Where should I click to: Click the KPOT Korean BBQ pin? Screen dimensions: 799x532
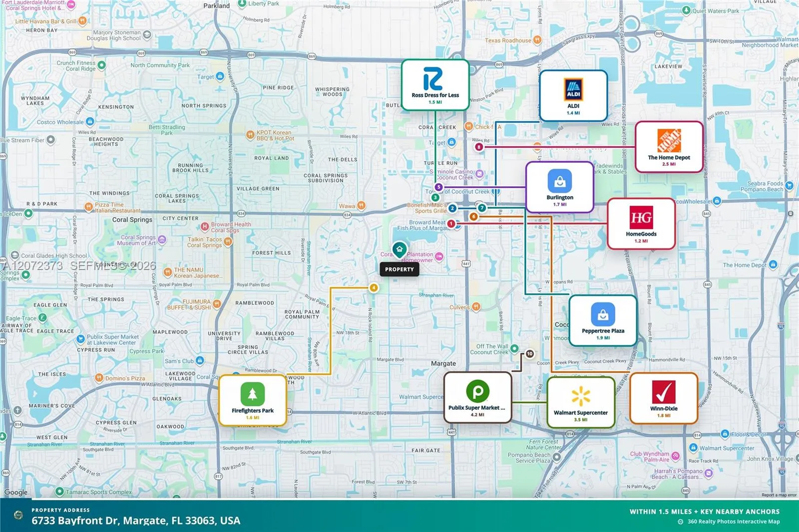(250, 135)
